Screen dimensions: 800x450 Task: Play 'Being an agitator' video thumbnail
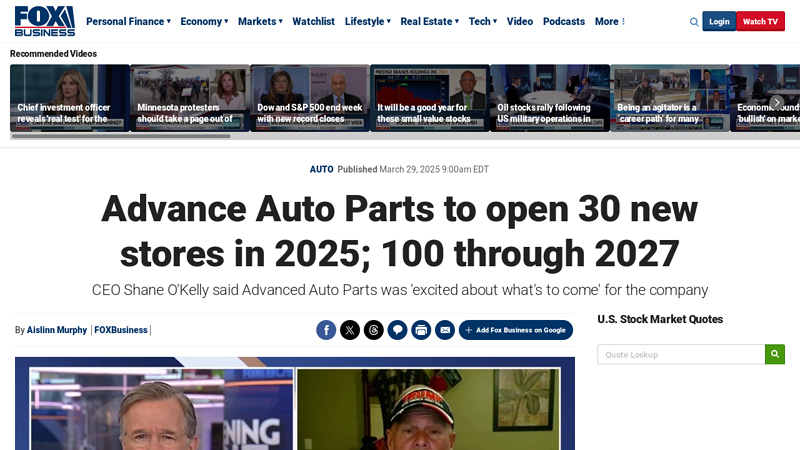pos(670,98)
